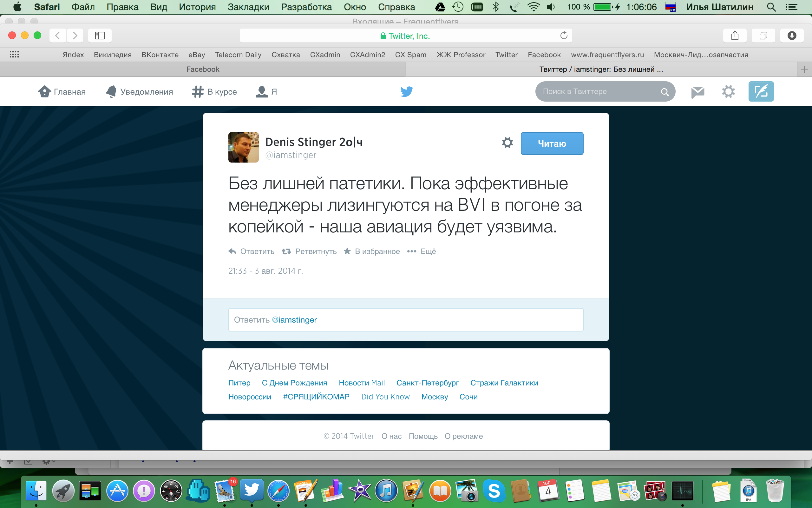Open iTunes from the Dock
This screenshot has width=812, height=508.
pos(386,491)
